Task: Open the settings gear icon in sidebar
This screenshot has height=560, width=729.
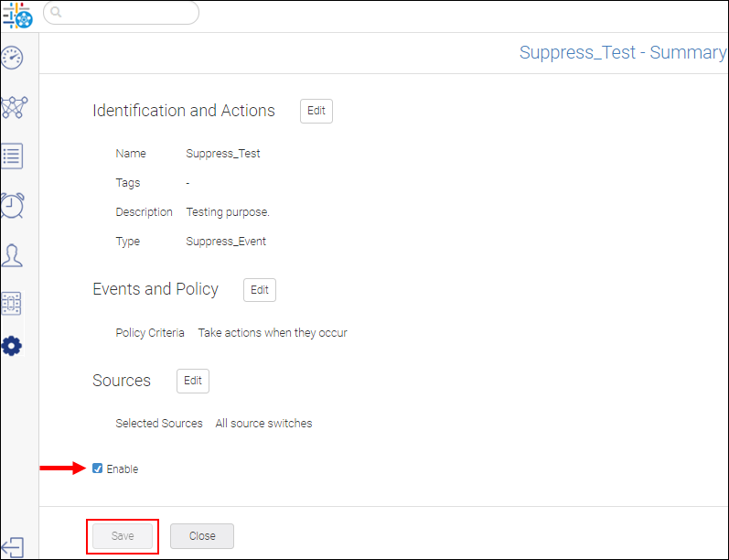Action: (12, 346)
